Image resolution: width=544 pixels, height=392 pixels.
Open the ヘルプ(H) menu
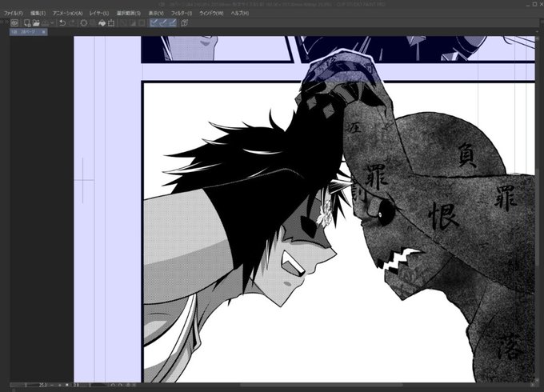240,13
